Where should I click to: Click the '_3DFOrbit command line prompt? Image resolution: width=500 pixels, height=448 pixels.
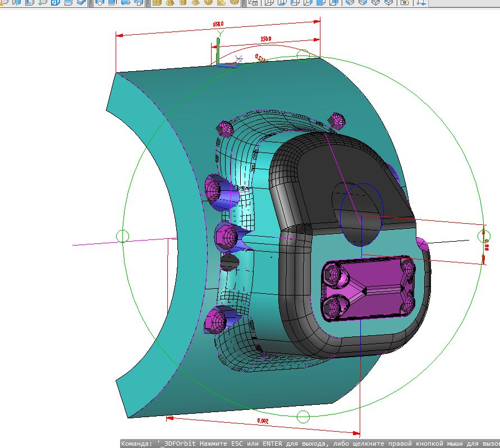click(x=310, y=444)
